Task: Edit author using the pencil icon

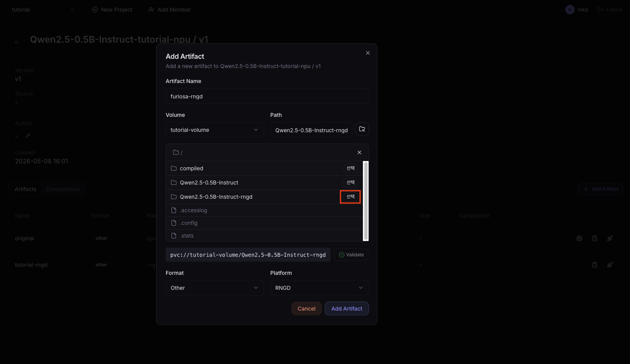Action: (x=28, y=136)
